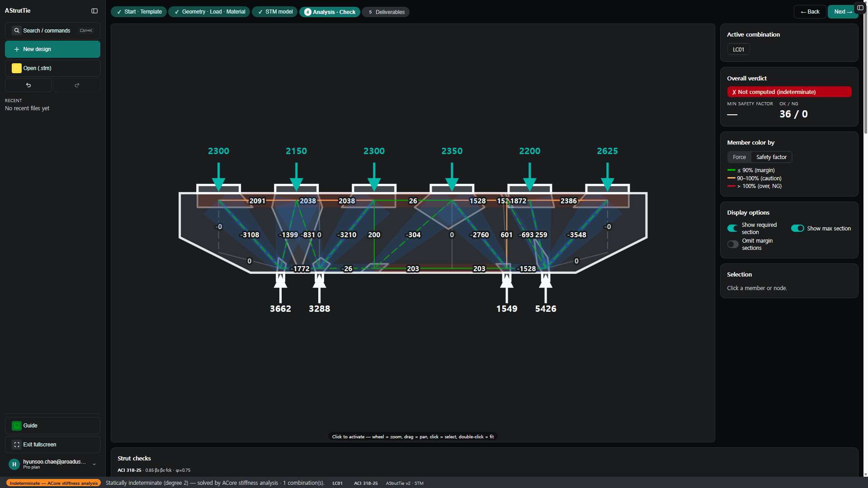Color members by Safety factor
This screenshot has width=868, height=488.
(x=771, y=157)
